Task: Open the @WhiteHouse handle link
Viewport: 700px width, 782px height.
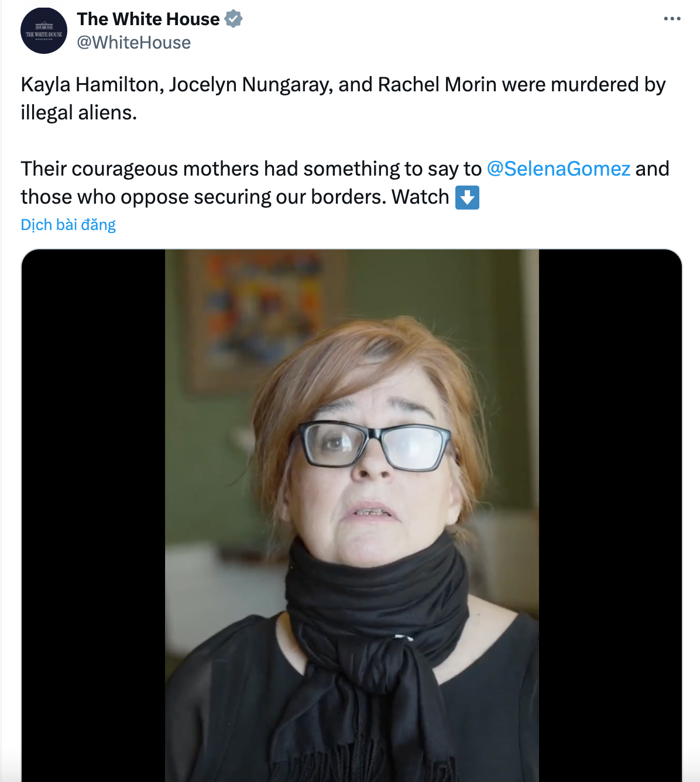Action: pyautogui.click(x=133, y=43)
